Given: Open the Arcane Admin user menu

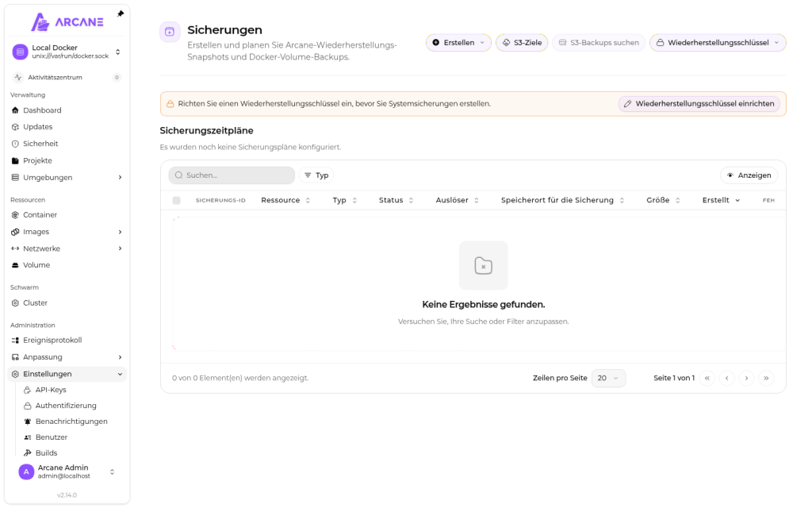Looking at the screenshot, I should [67, 471].
